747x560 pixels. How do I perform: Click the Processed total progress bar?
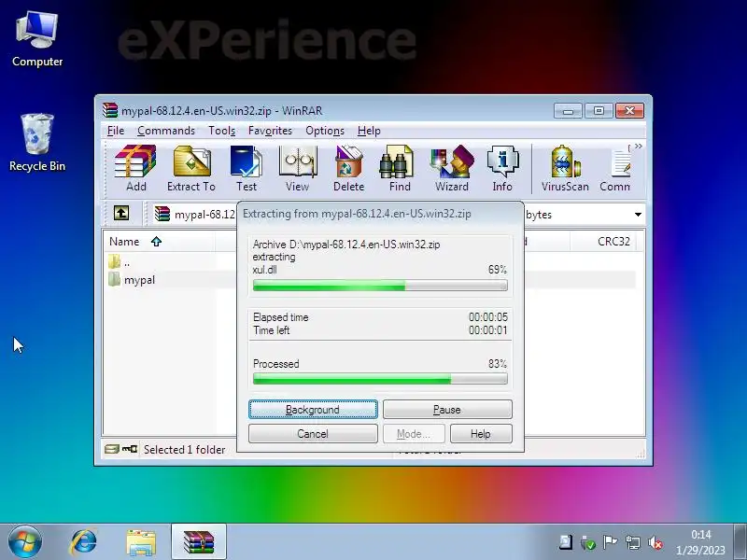tap(380, 379)
